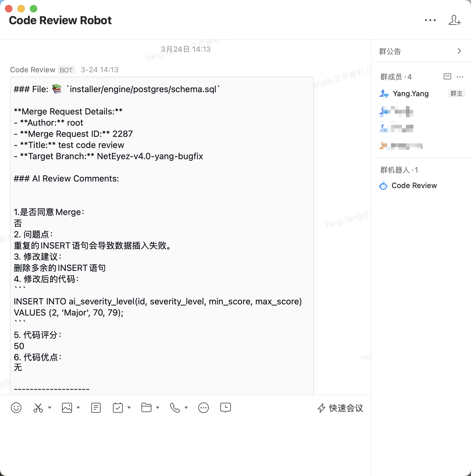
Task: Click the Author: root line
Action: (48, 123)
